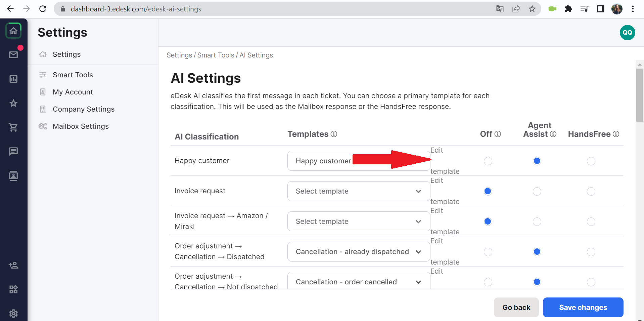
Task: Go back with the browser back arrow
Action: point(10,9)
